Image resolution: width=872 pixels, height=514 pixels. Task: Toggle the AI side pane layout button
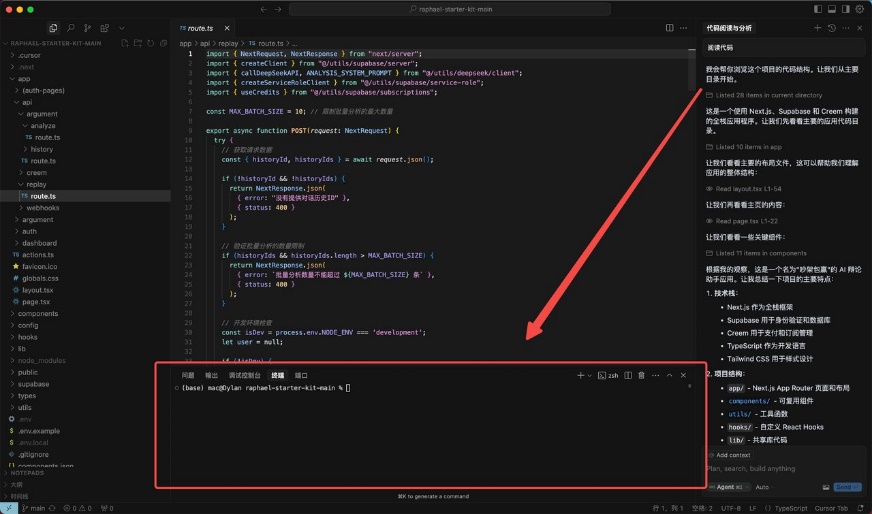[x=844, y=9]
